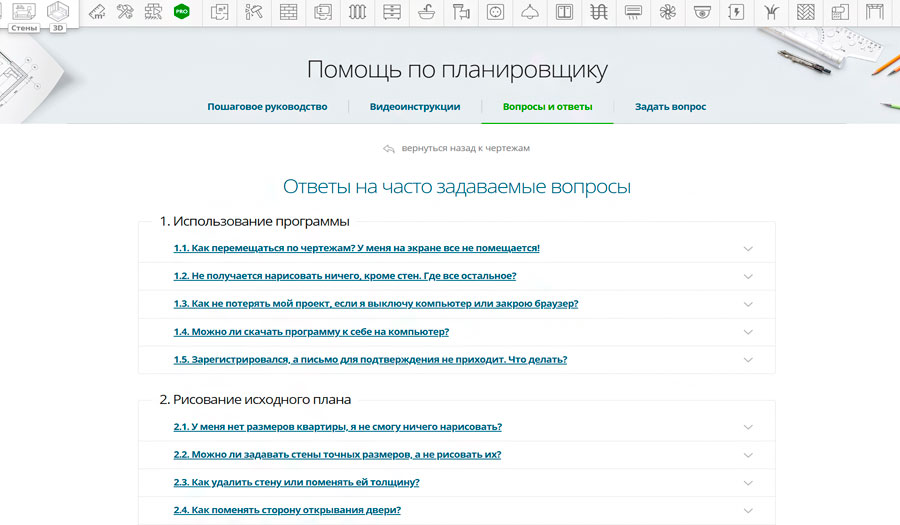Expand the chevron for question 1.5
Image resolution: width=900 pixels, height=525 pixels.
(748, 360)
